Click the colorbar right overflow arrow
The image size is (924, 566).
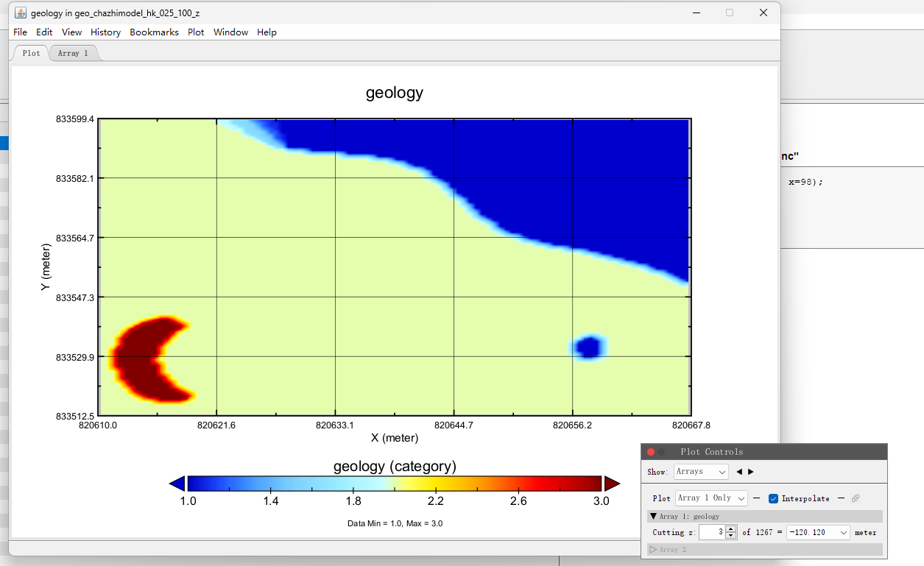pos(612,484)
